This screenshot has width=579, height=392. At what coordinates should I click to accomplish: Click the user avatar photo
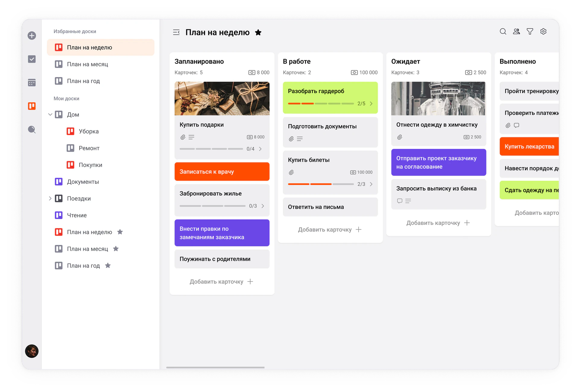32,351
